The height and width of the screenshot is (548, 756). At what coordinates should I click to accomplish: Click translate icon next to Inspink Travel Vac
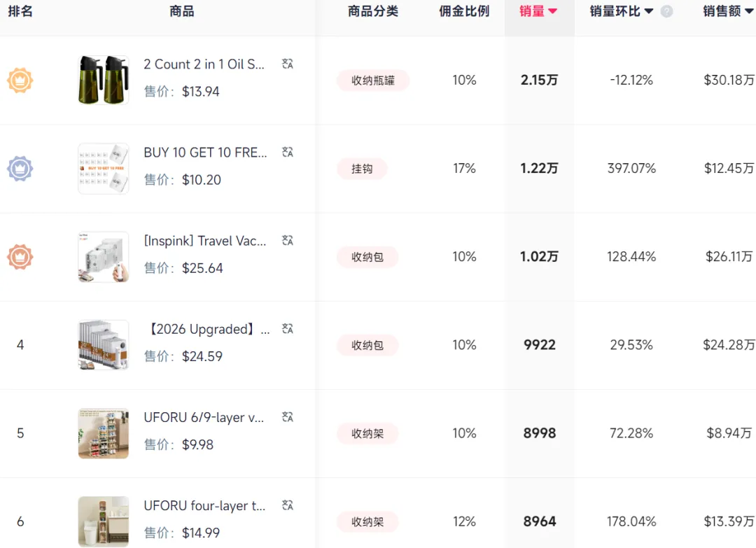coord(287,240)
